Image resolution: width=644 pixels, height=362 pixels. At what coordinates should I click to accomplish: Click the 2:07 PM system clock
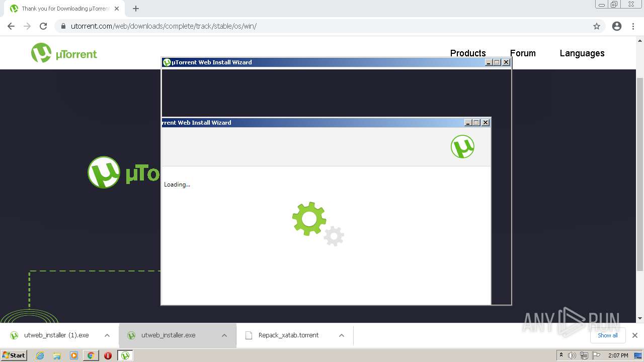point(618,355)
